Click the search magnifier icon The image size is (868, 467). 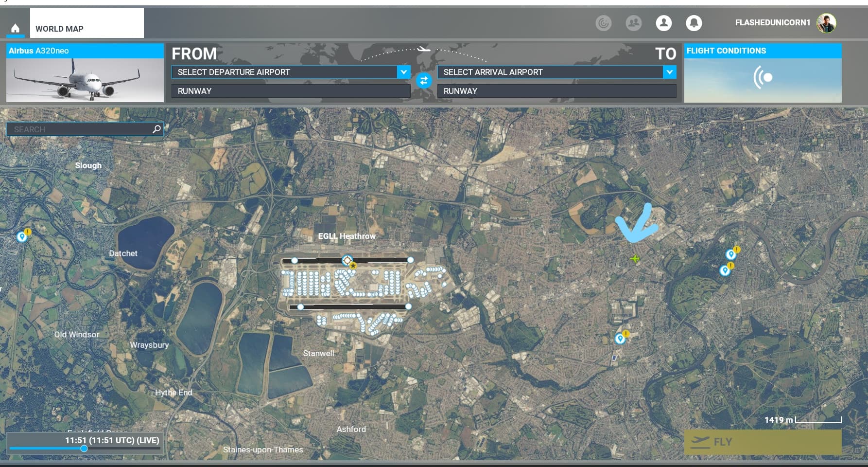156,129
